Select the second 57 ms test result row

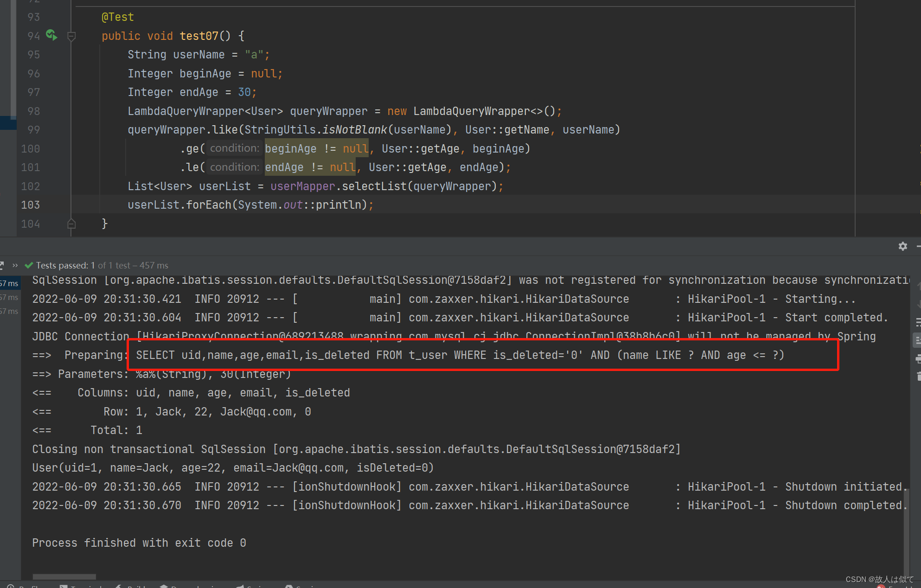[9, 297]
